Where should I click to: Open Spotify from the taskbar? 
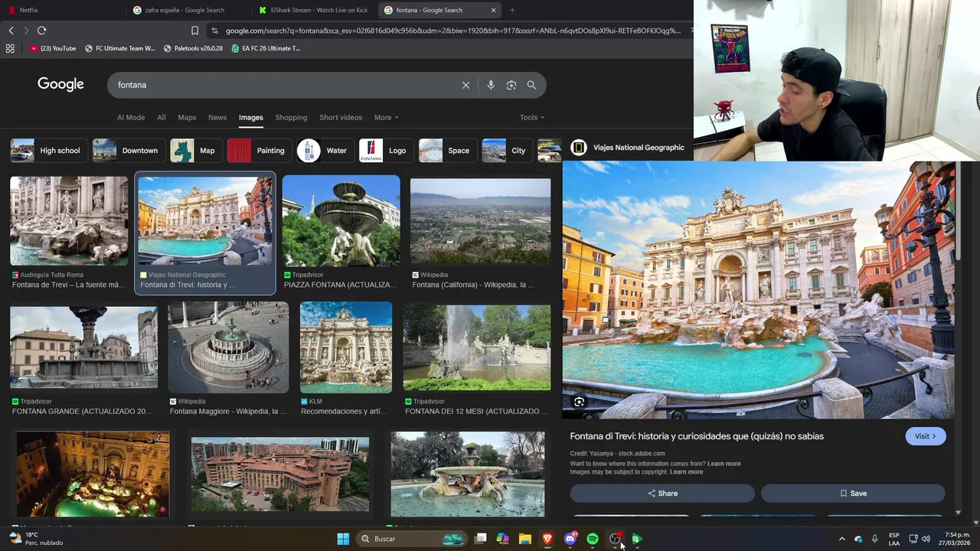click(x=593, y=539)
